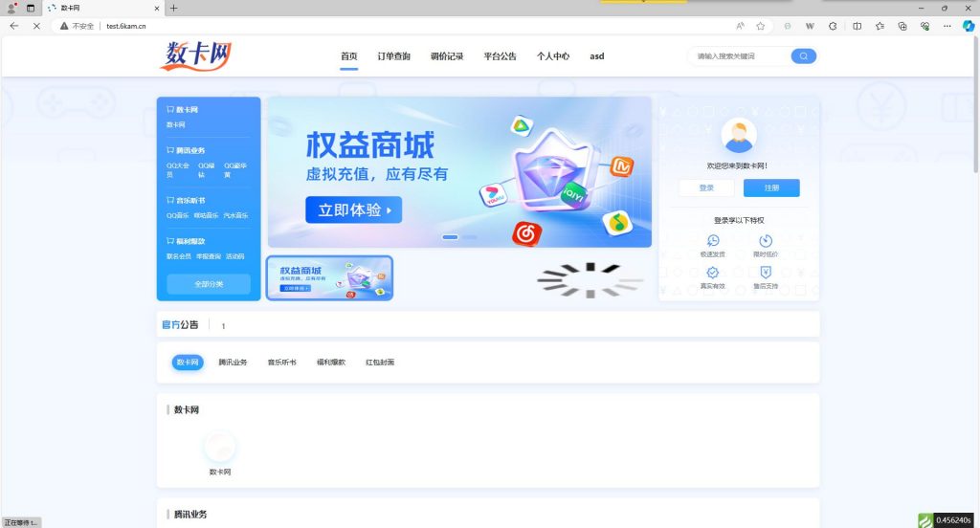The width and height of the screenshot is (980, 528).
Task: Open the QQ绿钻 sidebar link
Action: tap(207, 170)
